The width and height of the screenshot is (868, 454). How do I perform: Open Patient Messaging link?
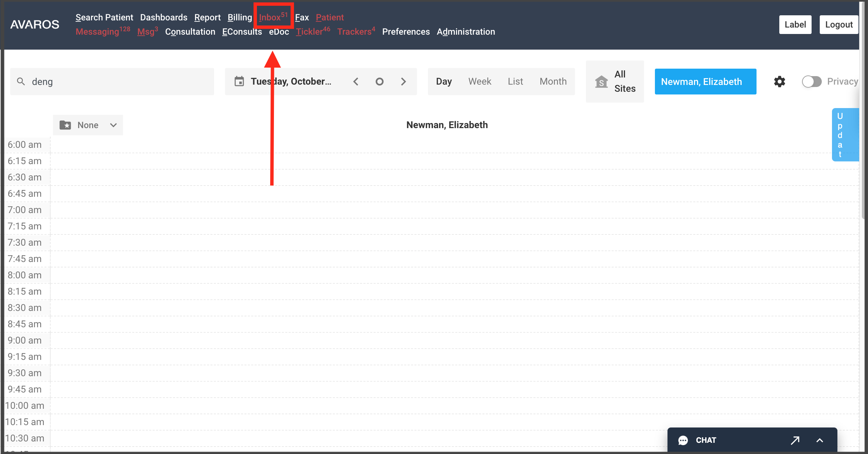click(x=103, y=31)
